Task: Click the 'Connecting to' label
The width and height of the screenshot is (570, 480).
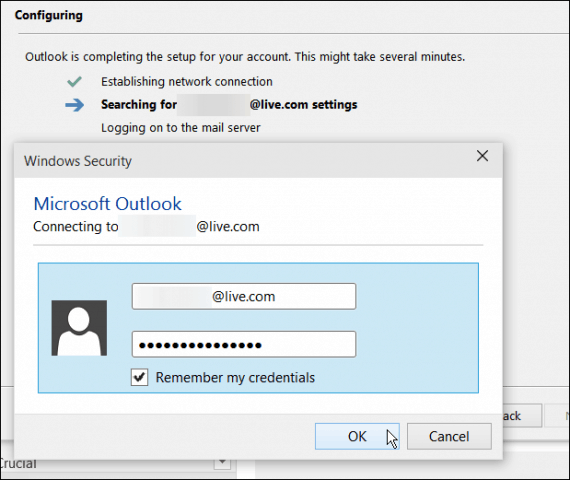Action: 76,227
